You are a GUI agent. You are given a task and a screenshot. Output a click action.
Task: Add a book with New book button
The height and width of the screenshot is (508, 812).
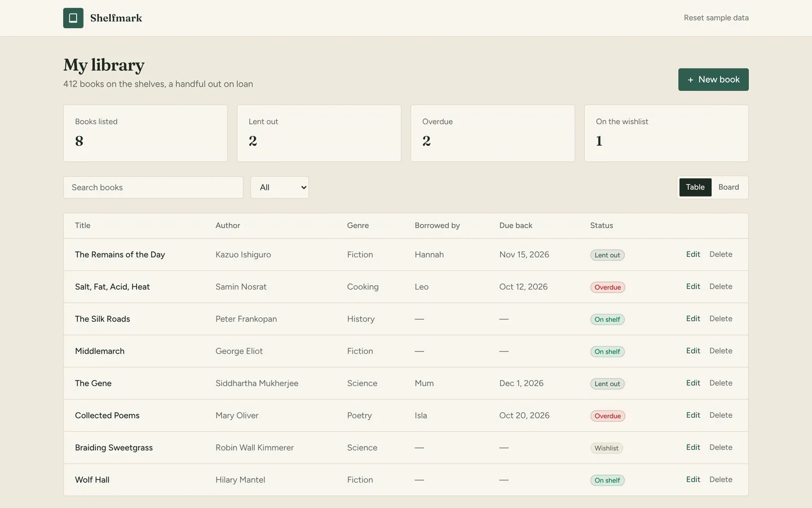pos(713,80)
